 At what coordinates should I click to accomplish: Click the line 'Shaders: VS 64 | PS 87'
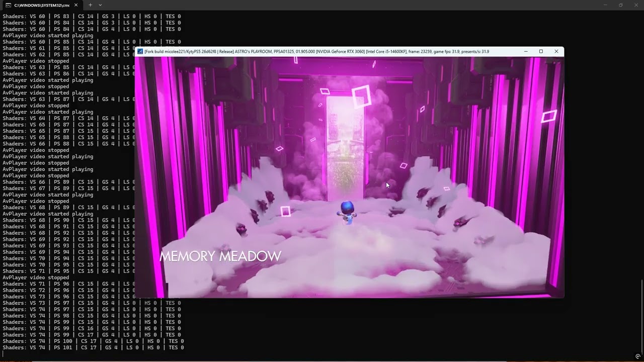pyautogui.click(x=68, y=118)
